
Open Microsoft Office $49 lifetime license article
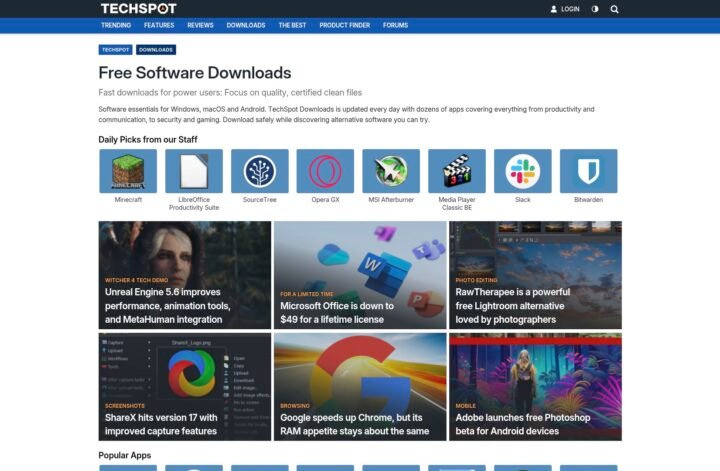pos(360,275)
